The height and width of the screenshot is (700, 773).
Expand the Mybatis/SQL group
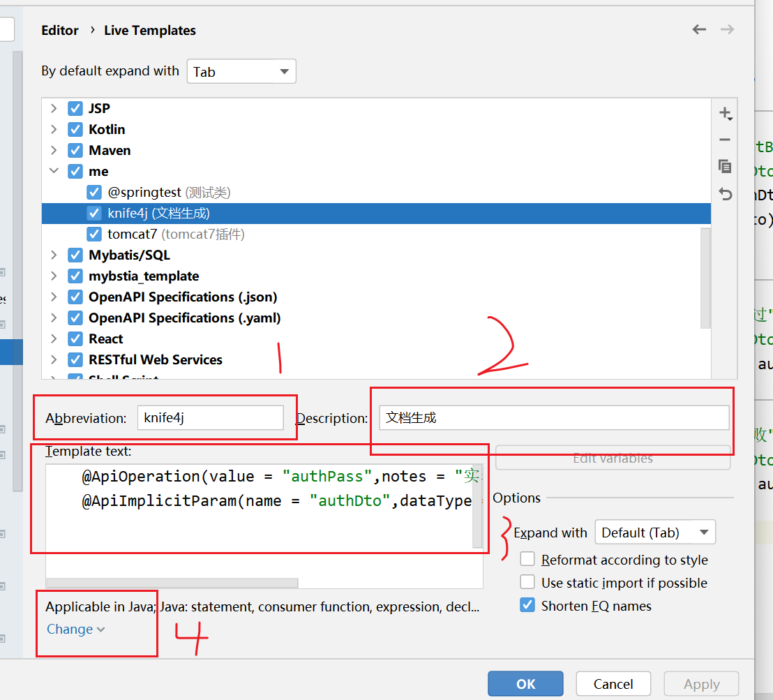tap(54, 255)
